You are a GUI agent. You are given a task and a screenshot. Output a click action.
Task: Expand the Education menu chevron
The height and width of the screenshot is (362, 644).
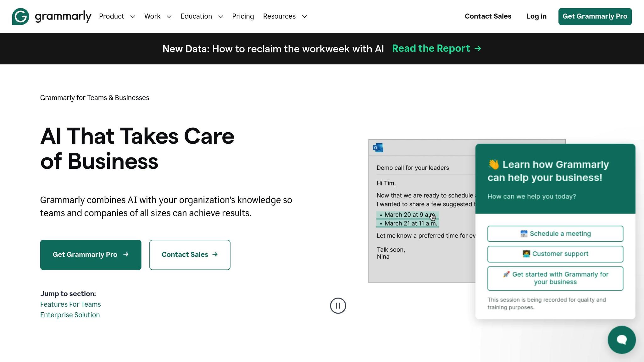[x=221, y=17]
